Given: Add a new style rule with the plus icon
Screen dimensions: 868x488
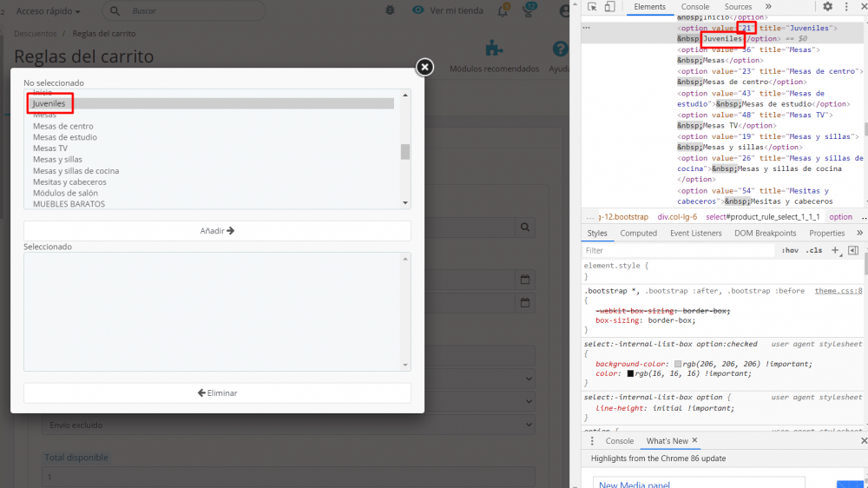Looking at the screenshot, I should point(835,250).
